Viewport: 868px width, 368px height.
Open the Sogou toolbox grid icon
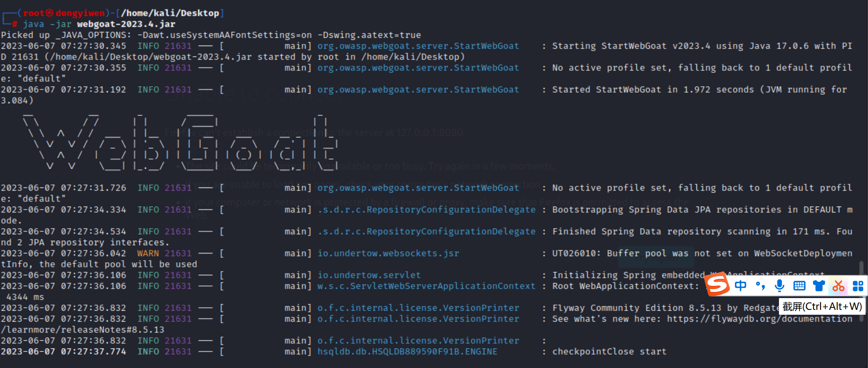(858, 286)
